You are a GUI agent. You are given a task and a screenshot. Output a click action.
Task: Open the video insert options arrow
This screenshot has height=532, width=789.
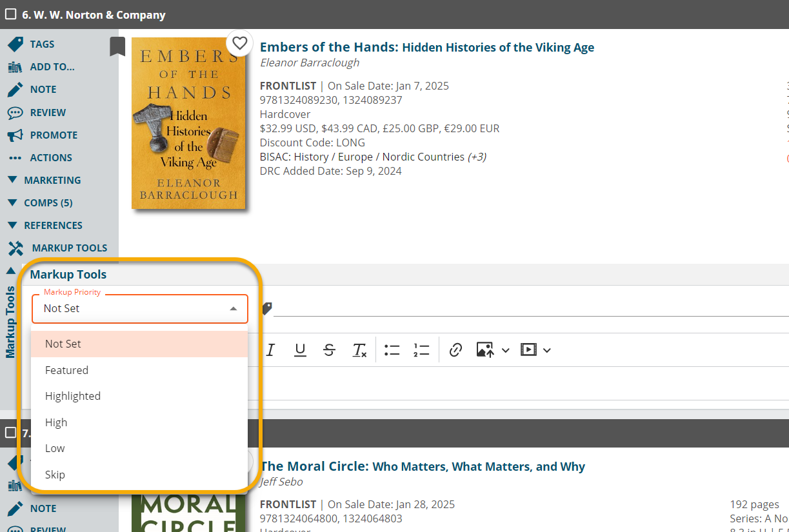click(x=547, y=350)
